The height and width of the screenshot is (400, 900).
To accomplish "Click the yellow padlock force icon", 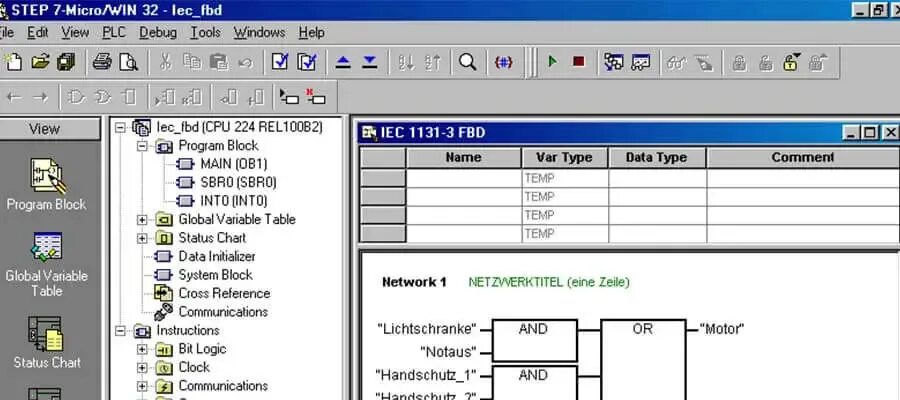I will click(792, 61).
